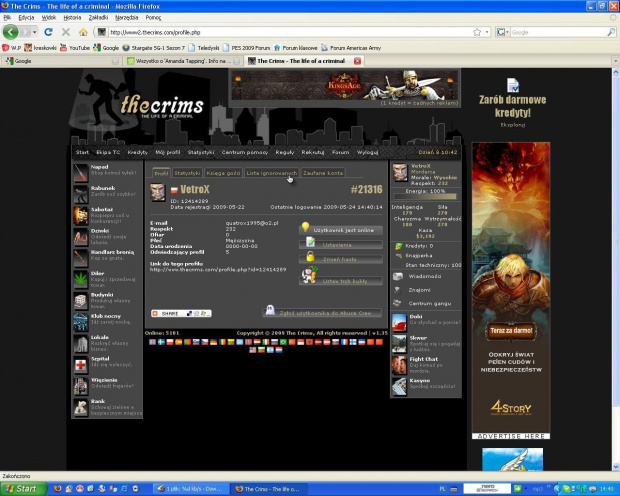620x496 pixels.
Task: Click the Wyloguj logout link
Action: tap(367, 152)
